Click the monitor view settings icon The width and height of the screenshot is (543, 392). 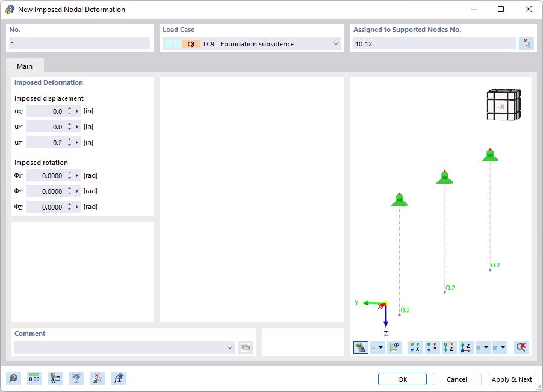click(76, 379)
